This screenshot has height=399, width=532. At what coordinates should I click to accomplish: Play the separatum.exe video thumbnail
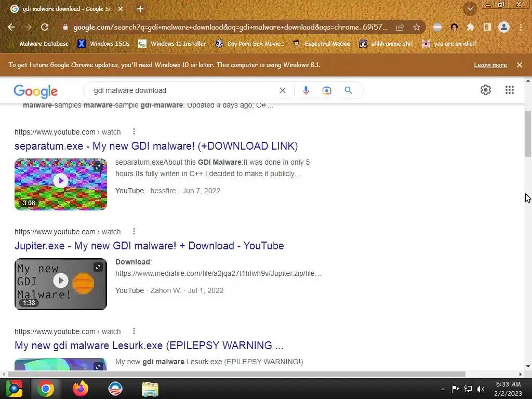(x=61, y=184)
